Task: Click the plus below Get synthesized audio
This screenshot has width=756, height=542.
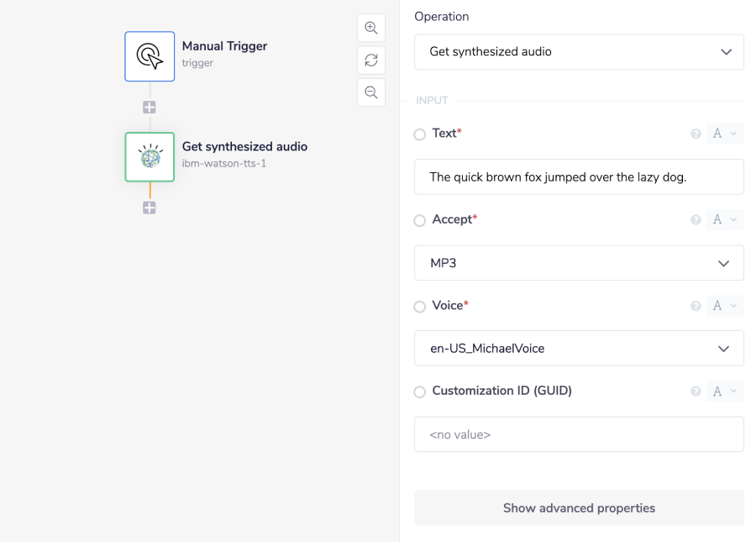Action: pyautogui.click(x=150, y=208)
